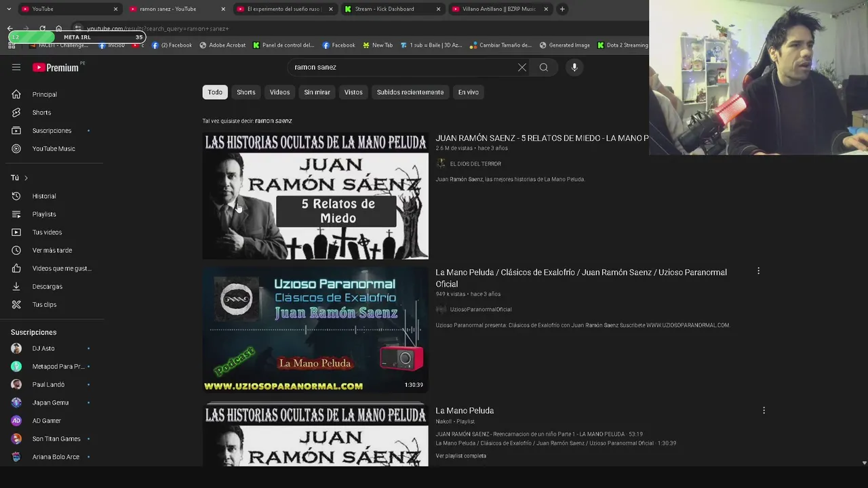Select the Sin mirar filter chip

click(317, 92)
